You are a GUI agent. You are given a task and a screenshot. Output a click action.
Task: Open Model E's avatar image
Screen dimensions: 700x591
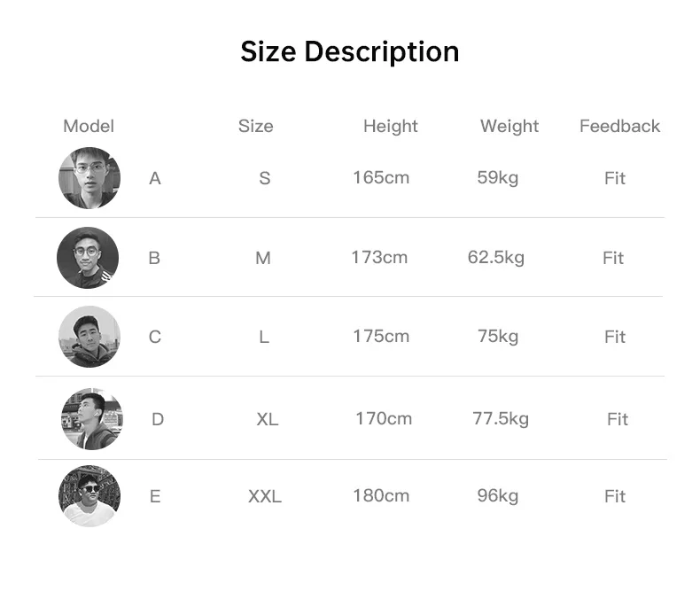(89, 496)
